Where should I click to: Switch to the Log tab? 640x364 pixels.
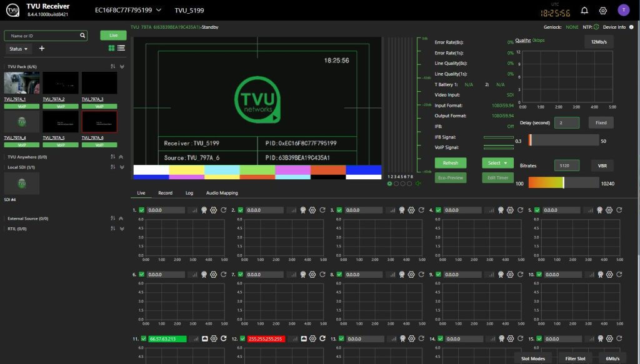click(x=189, y=193)
